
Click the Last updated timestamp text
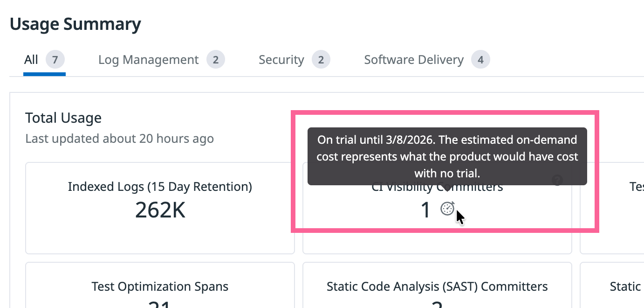tap(119, 139)
